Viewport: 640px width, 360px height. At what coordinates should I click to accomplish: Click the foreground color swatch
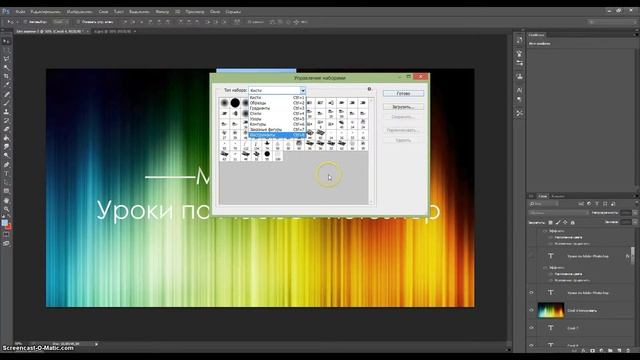[4, 223]
